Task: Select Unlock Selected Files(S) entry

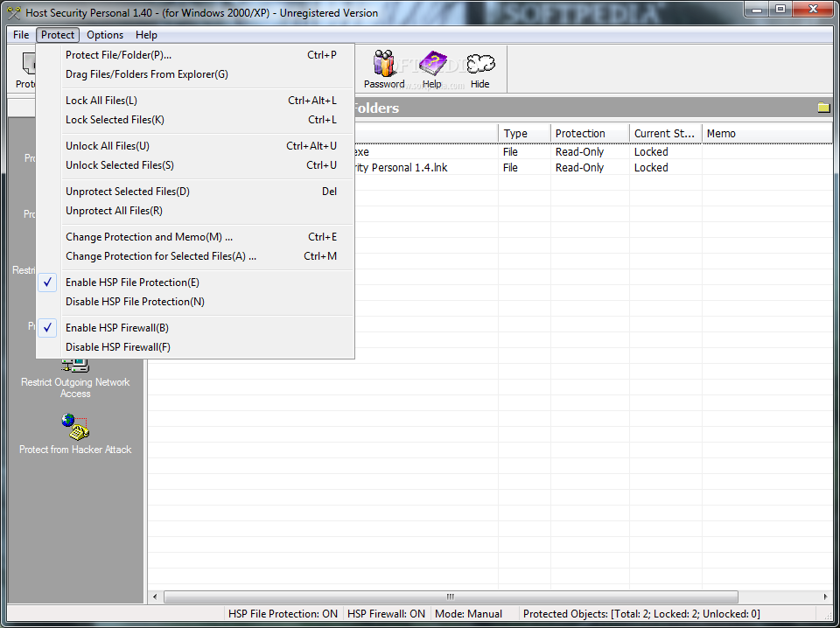Action: [x=195, y=165]
